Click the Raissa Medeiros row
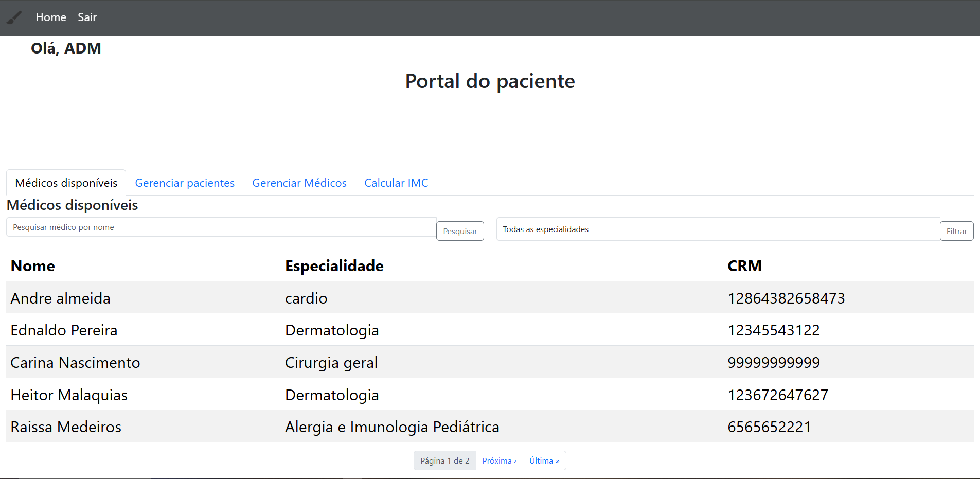This screenshot has width=980, height=479. click(490, 426)
